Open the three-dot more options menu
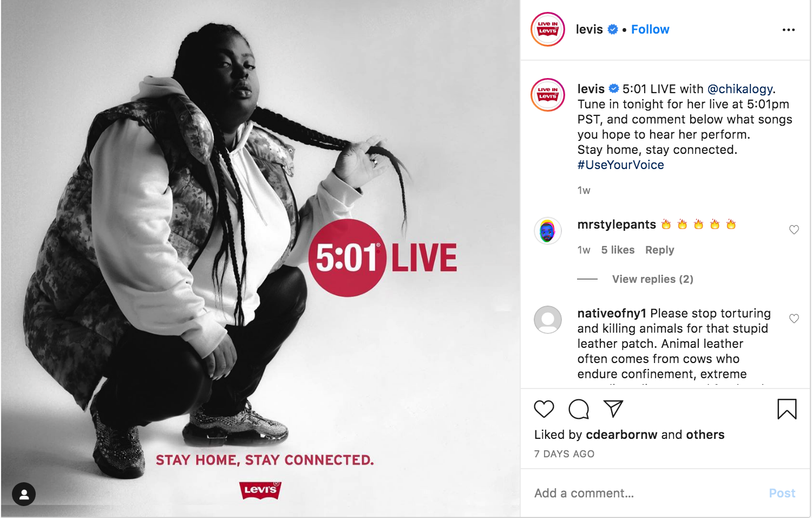Image resolution: width=812 pixels, height=518 pixels. [x=789, y=30]
